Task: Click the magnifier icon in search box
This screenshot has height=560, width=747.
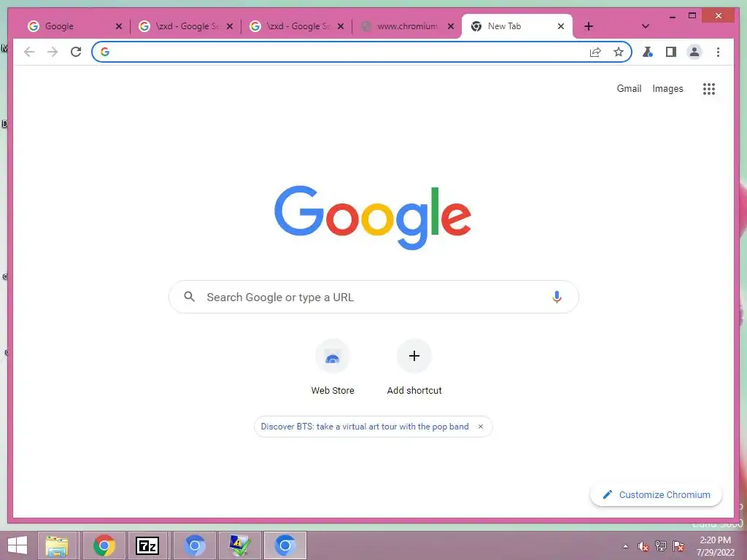Action: click(189, 297)
